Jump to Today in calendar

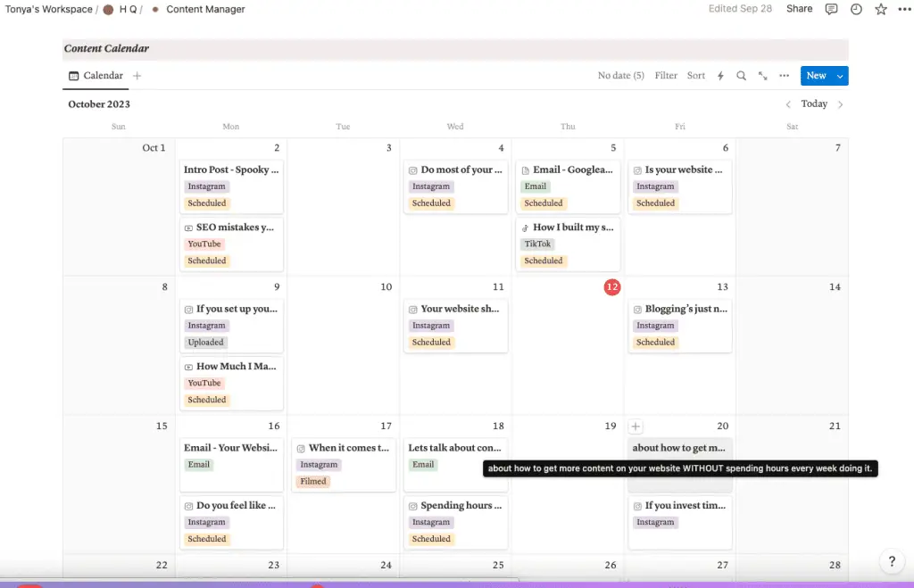(814, 104)
